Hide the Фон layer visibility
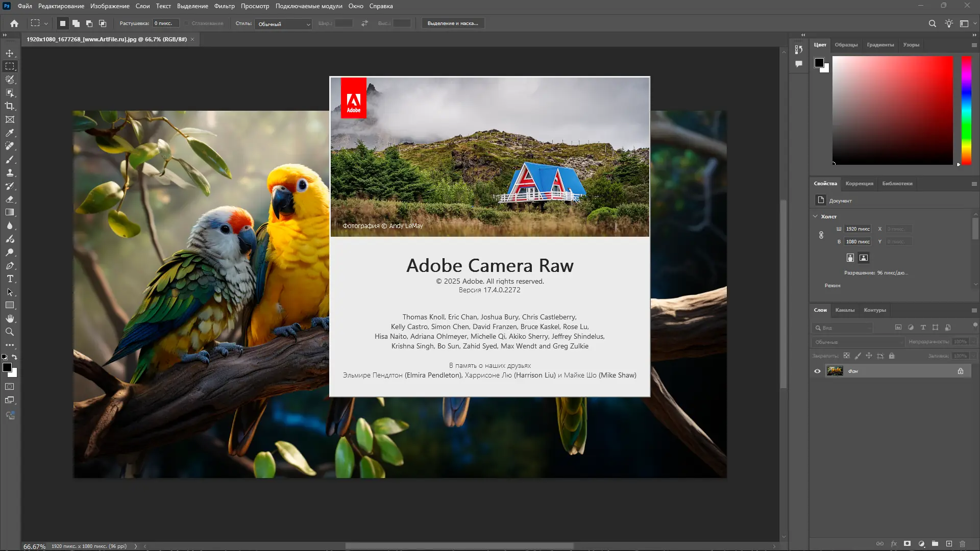 [818, 371]
